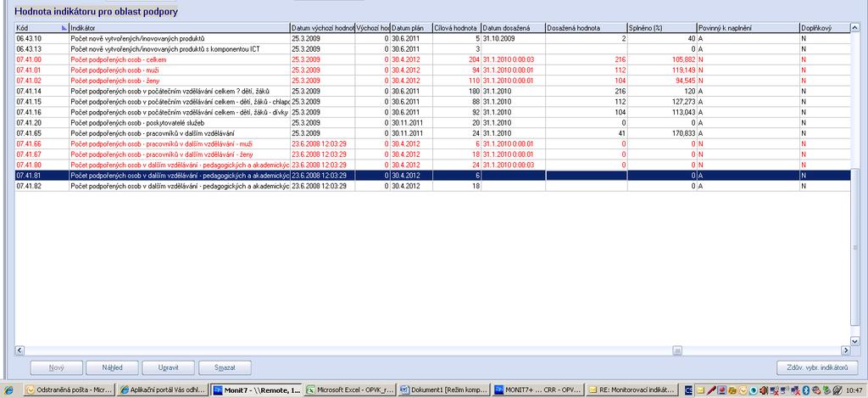
Task: Select row with code 07.41.14
Action: coord(432,91)
